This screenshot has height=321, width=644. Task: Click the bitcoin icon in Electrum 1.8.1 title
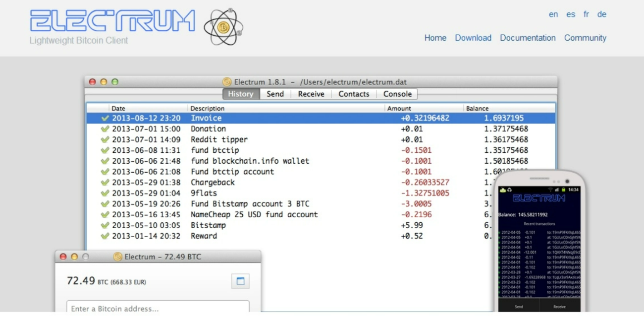point(227,82)
